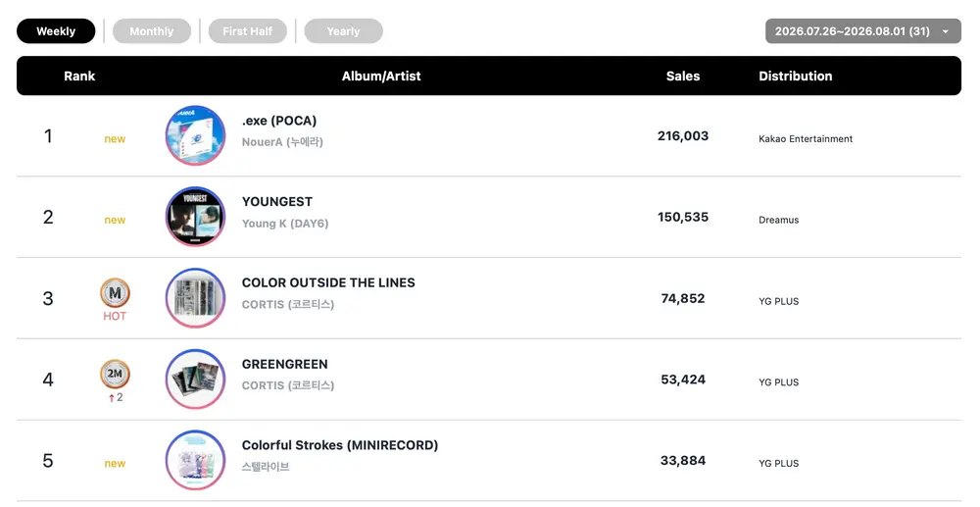Click the Colorful Strokes (MINIRECORD) title

click(340, 445)
